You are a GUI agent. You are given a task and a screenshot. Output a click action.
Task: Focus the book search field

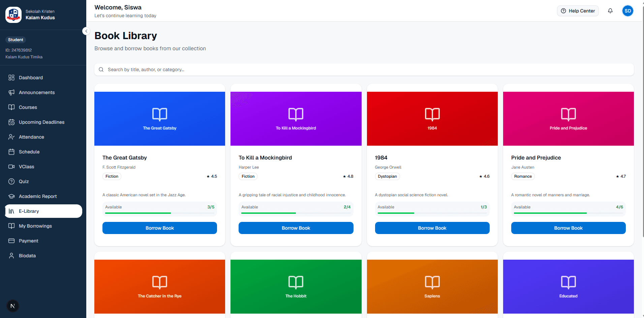364,69
